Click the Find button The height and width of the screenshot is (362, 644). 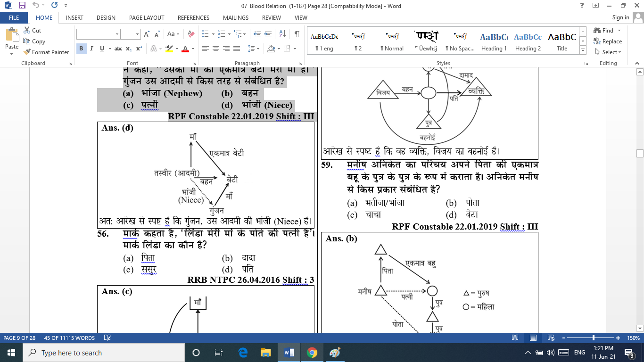[604, 30]
